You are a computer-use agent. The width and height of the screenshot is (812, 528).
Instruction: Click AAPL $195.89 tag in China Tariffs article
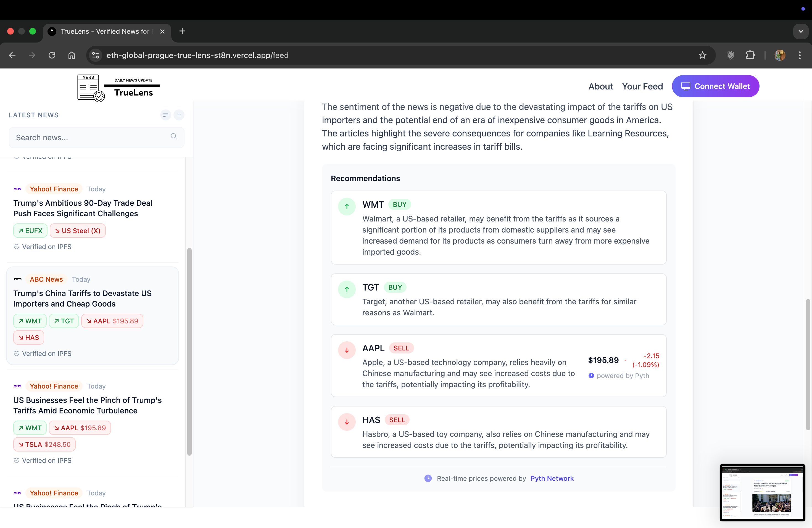tap(112, 321)
